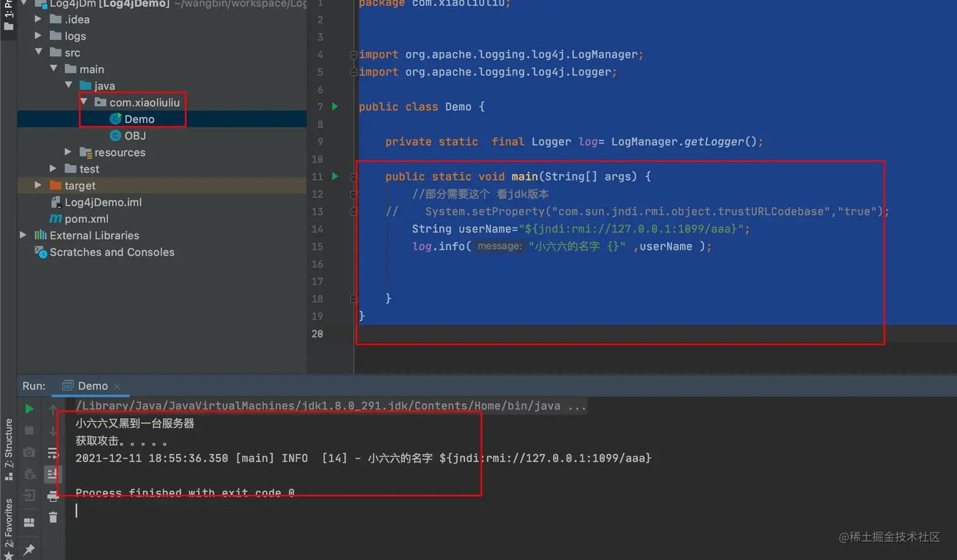The image size is (957, 560).
Task: Select the OBJ class in project tree
Action: [x=135, y=135]
